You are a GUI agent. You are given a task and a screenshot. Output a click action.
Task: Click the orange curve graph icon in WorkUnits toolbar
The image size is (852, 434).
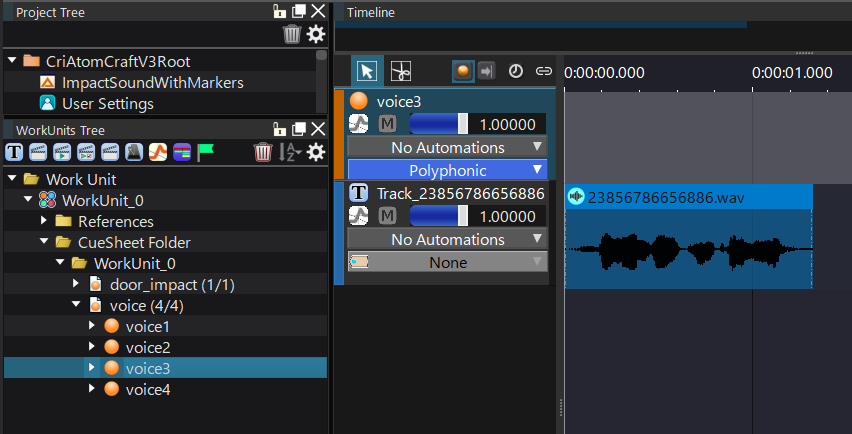[x=158, y=152]
